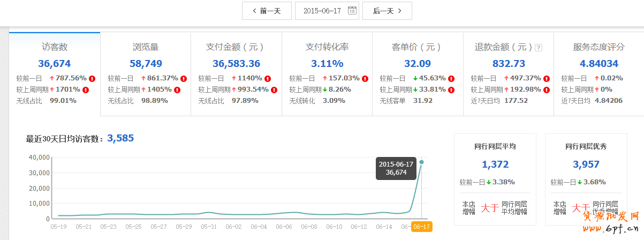Click the red alert icon beside 访客数 1701%
644x240 pixels.
click(86, 89)
